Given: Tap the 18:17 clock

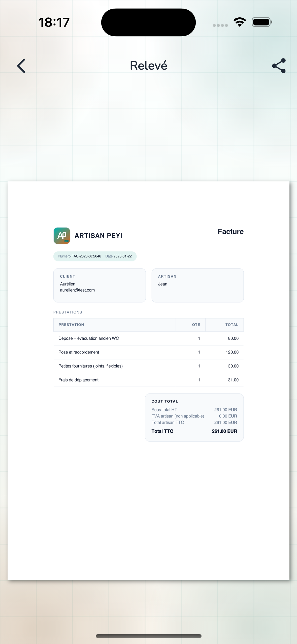Looking at the screenshot, I should pyautogui.click(x=54, y=22).
